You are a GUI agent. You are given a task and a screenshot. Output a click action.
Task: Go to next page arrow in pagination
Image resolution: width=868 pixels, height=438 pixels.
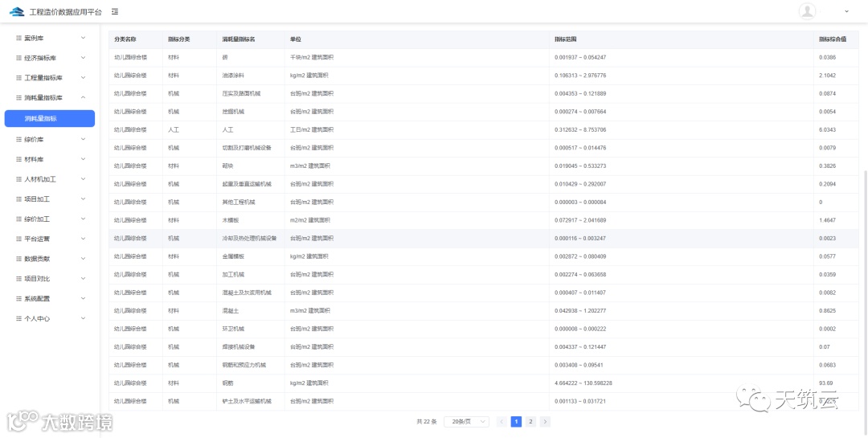[545, 422]
